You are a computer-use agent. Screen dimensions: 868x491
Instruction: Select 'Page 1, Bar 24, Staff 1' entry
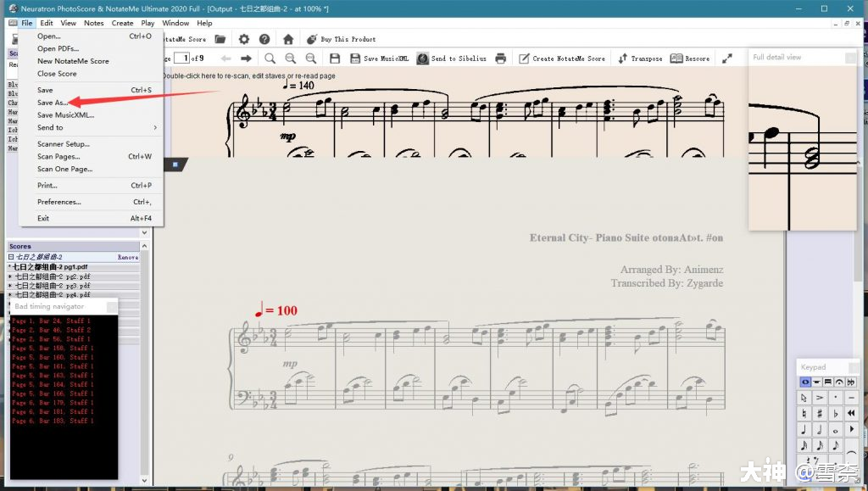point(51,321)
